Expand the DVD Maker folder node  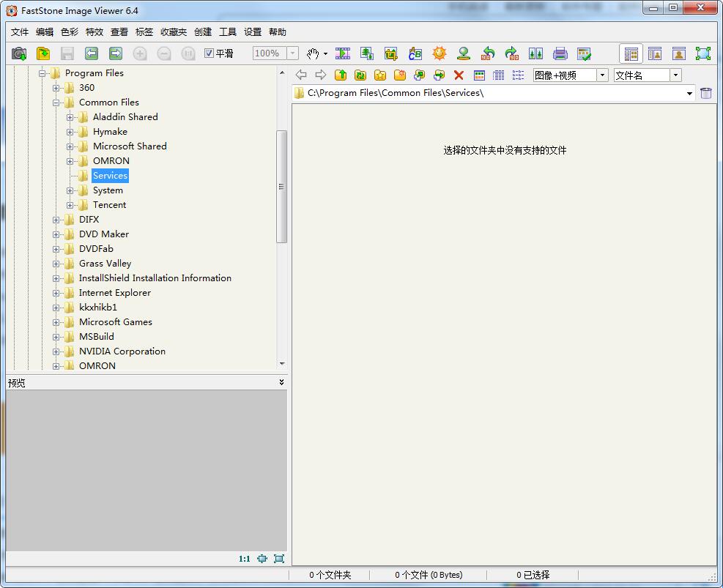[x=56, y=234]
